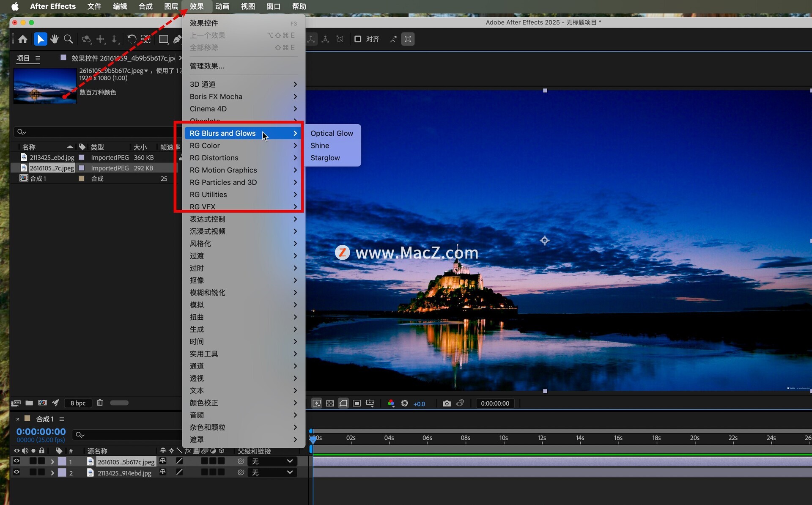Click the 0:00:00:00 viewer timecode button
This screenshot has height=505, width=812.
click(495, 403)
